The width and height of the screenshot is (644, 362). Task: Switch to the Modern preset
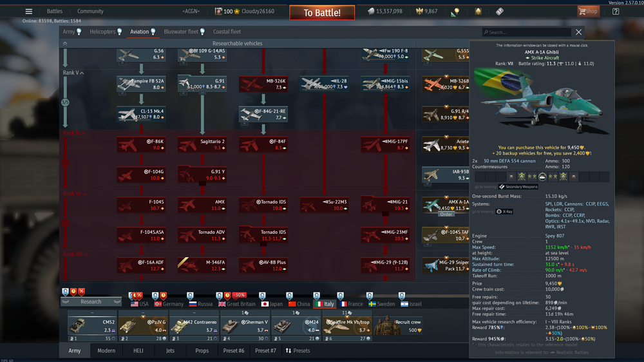[x=106, y=351]
